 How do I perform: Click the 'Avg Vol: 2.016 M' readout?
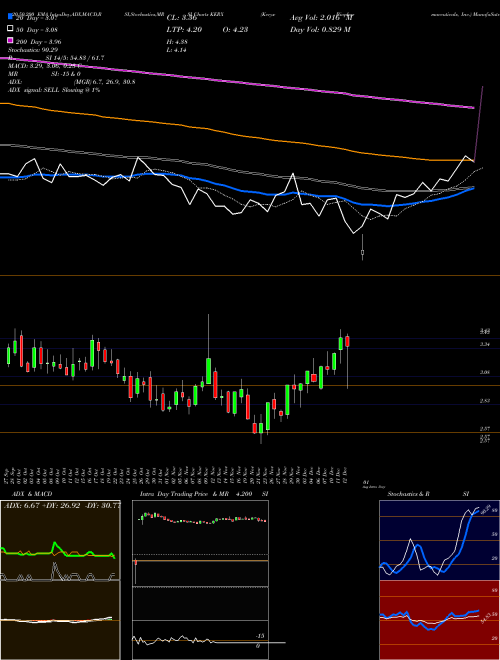pos(322,17)
